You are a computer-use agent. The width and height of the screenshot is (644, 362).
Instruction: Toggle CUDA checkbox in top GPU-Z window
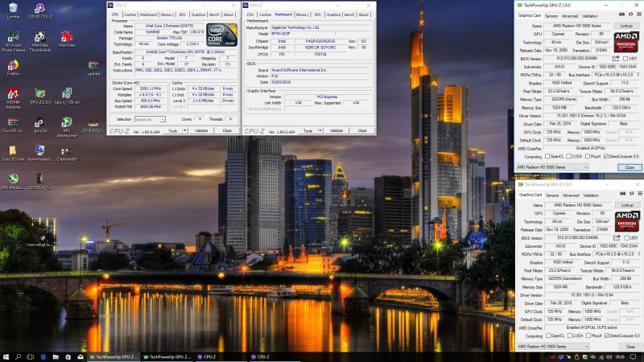(x=568, y=156)
